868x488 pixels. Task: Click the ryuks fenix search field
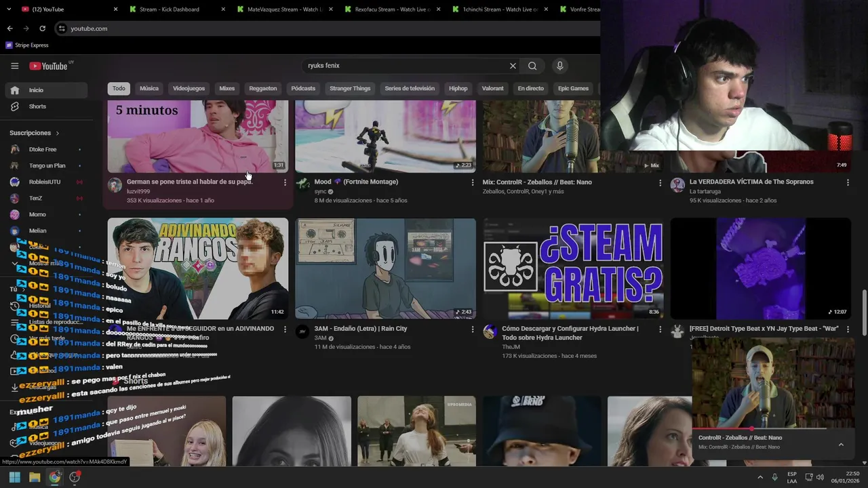[406, 66]
